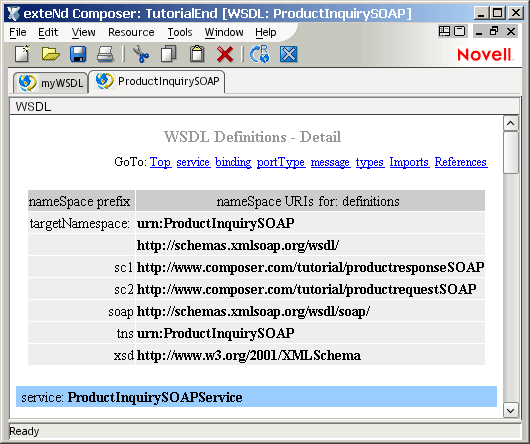
Task: Open the Help menu
Action: [x=266, y=32]
